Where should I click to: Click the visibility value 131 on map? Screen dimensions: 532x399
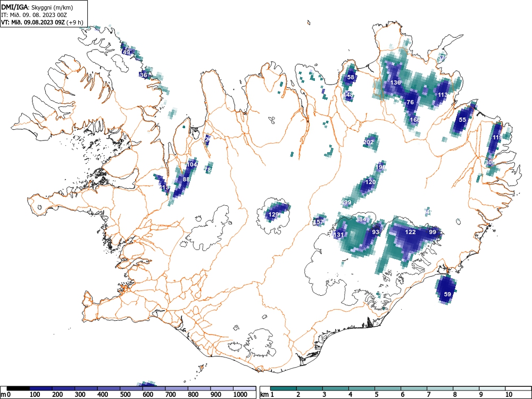(x=339, y=235)
